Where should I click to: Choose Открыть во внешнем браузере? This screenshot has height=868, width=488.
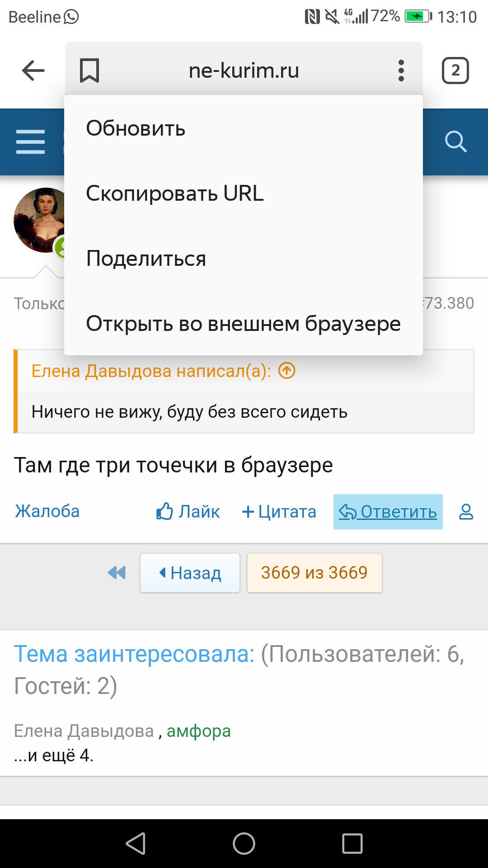[x=243, y=324]
